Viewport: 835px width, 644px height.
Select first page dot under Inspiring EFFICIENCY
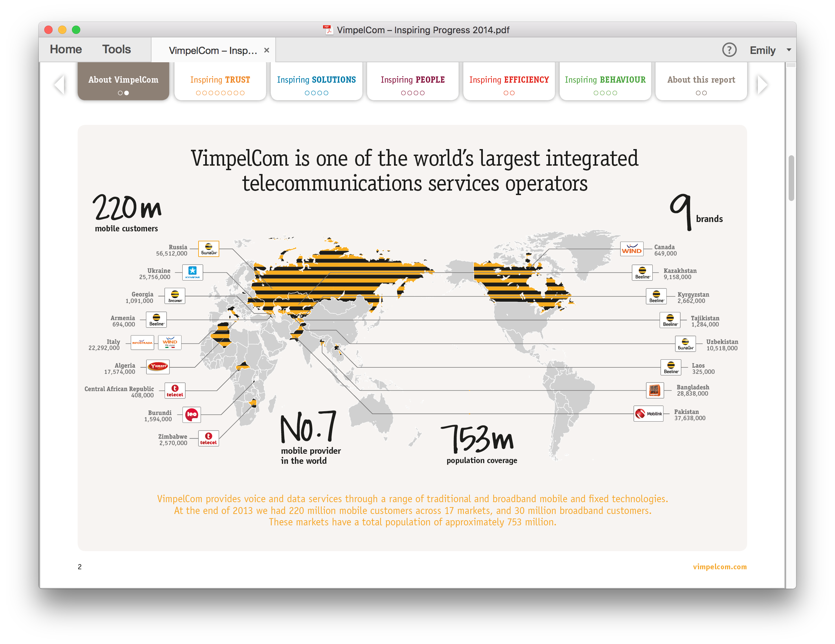point(506,93)
